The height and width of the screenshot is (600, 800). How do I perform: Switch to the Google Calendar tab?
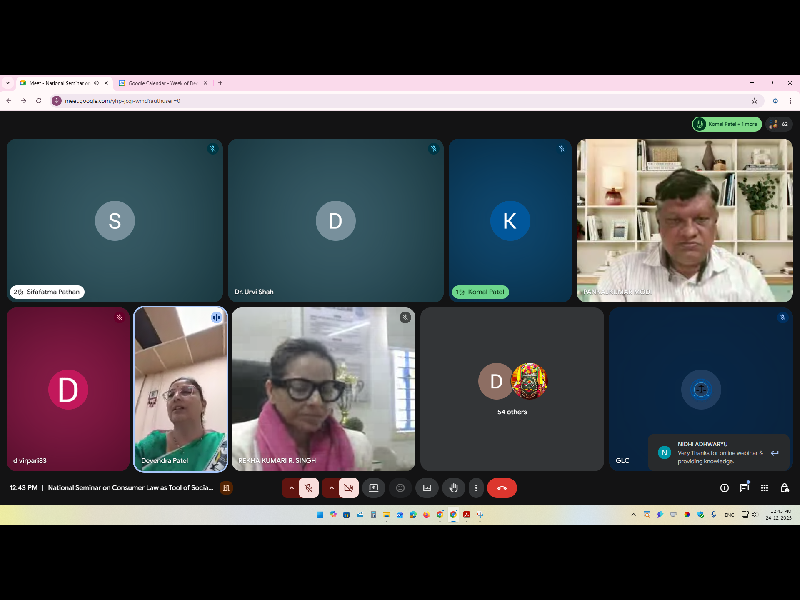pyautogui.click(x=160, y=83)
